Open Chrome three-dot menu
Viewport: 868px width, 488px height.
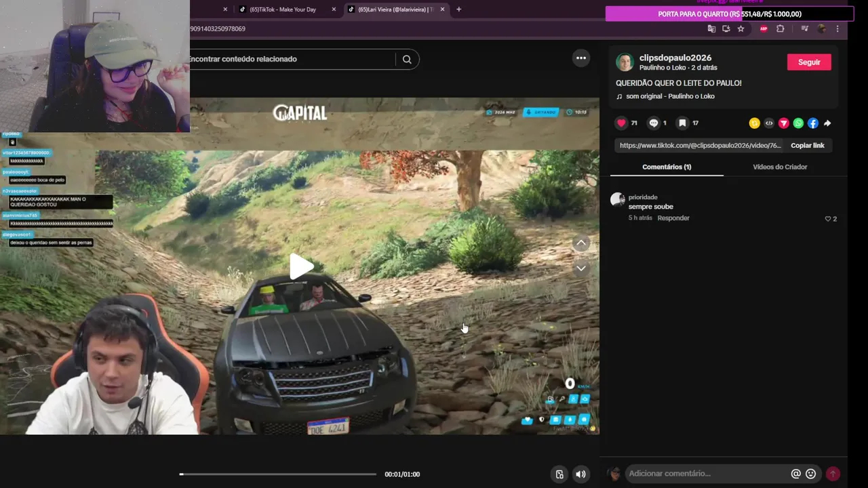[837, 28]
